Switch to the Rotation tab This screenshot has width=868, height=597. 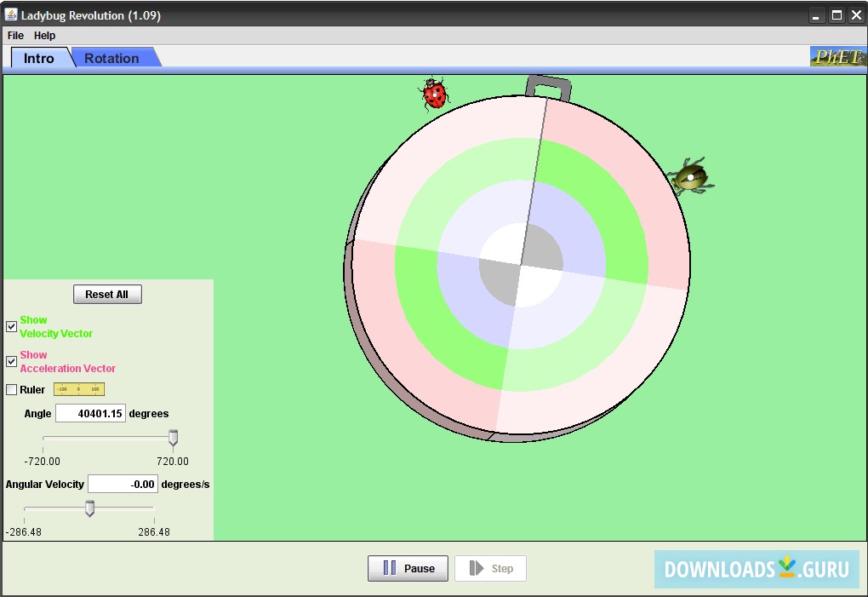click(111, 58)
